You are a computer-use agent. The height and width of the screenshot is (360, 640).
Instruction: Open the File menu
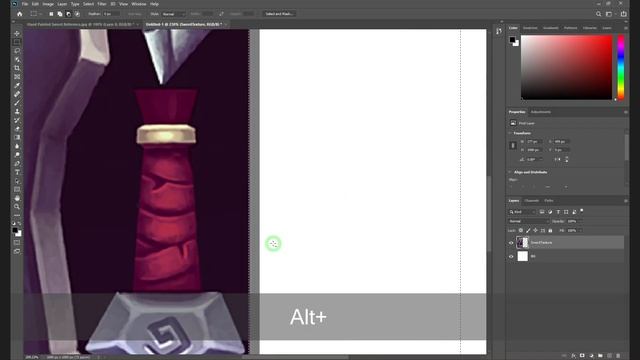coord(25,4)
